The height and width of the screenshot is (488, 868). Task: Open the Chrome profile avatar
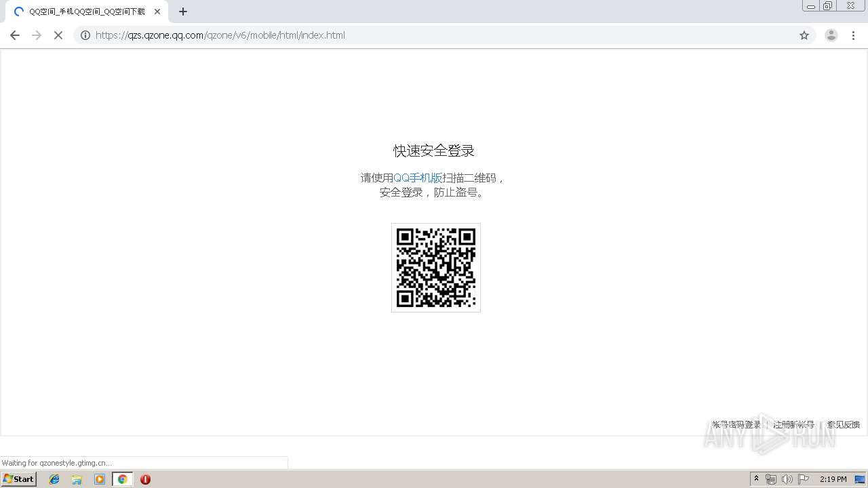[831, 35]
